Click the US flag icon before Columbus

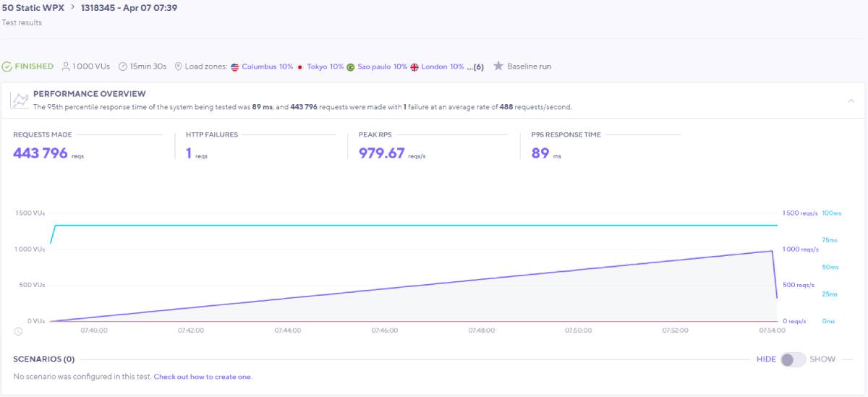pyautogui.click(x=234, y=67)
